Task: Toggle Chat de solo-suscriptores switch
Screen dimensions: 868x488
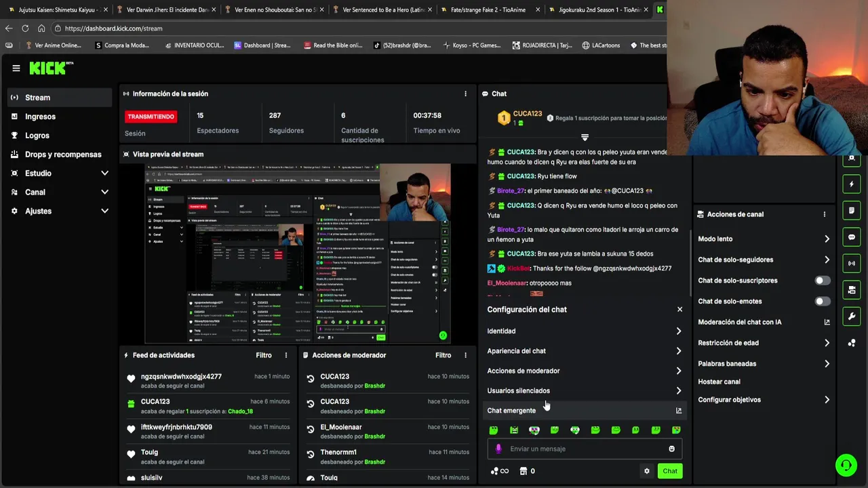Action: click(x=822, y=281)
